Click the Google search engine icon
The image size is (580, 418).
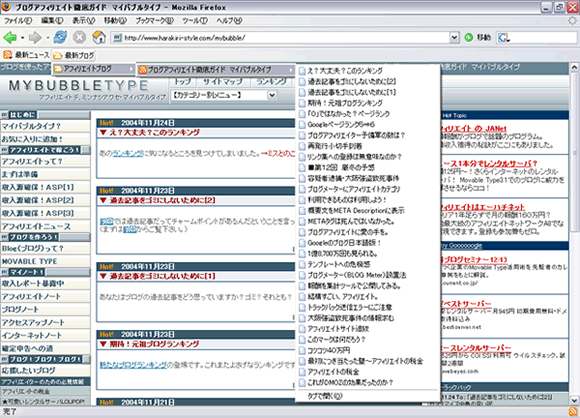coord(504,37)
